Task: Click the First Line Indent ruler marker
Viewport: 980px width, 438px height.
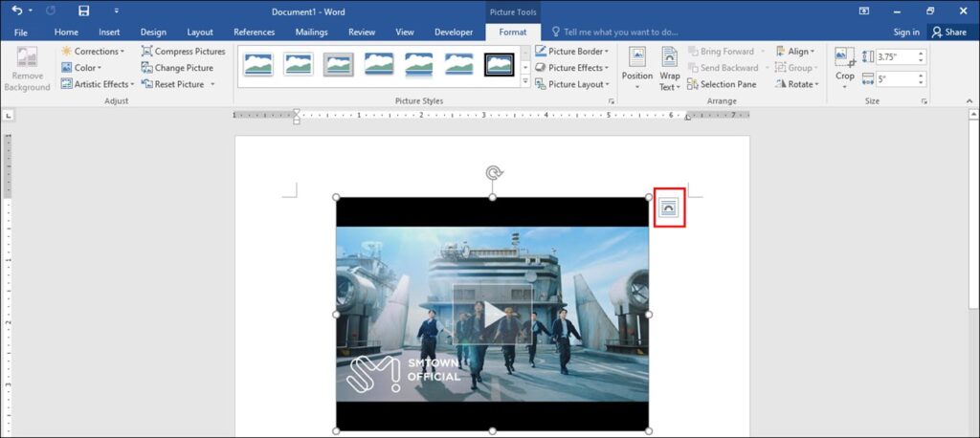Action: point(297,113)
